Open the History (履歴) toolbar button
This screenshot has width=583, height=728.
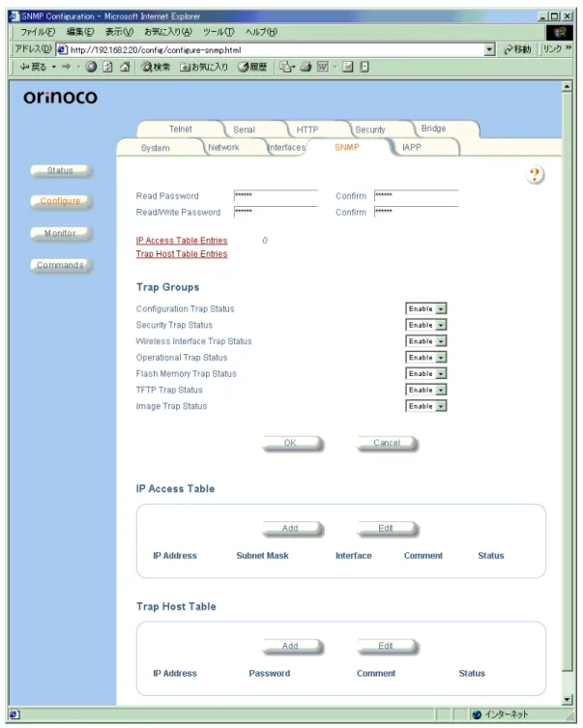point(252,67)
